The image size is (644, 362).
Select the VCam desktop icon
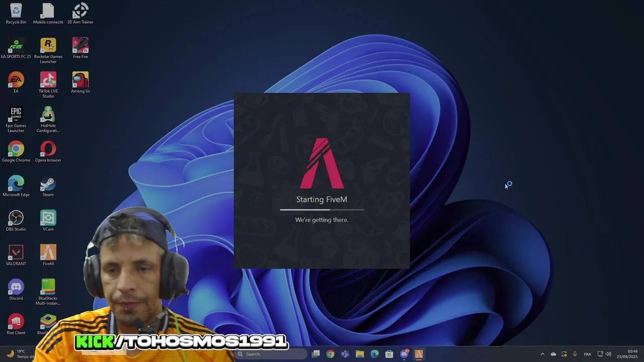(x=48, y=221)
